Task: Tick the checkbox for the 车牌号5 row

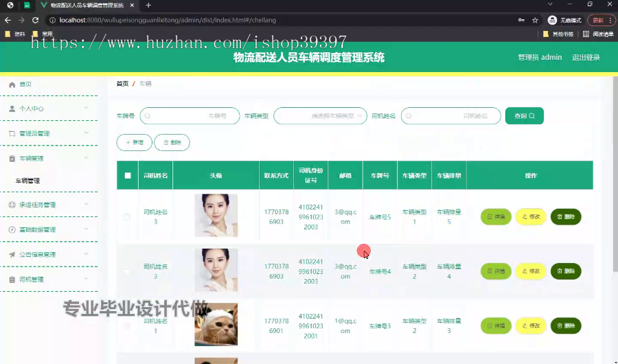Action: pos(127,217)
